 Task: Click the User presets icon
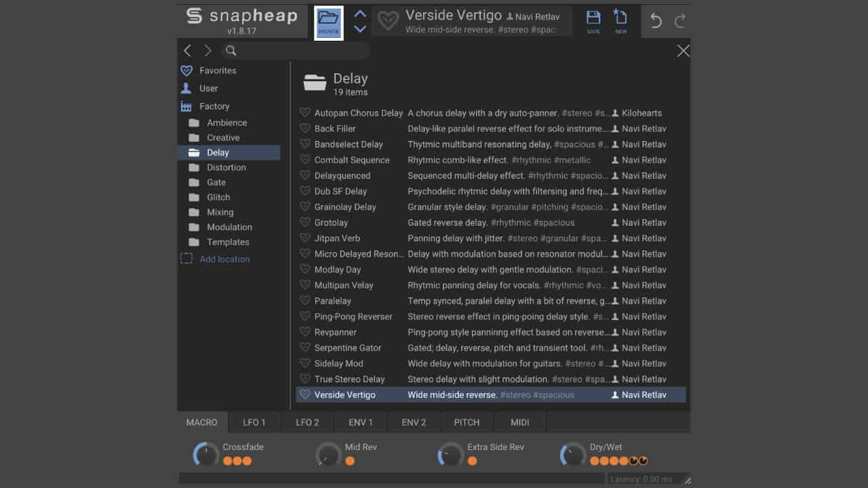[x=186, y=88]
